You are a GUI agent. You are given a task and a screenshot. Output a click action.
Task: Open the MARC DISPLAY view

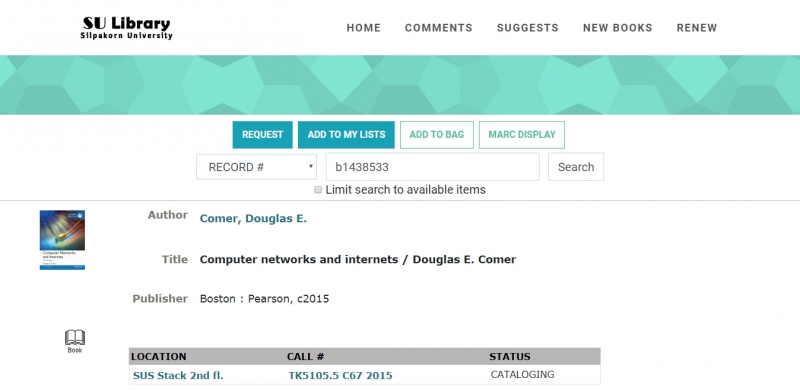(521, 135)
